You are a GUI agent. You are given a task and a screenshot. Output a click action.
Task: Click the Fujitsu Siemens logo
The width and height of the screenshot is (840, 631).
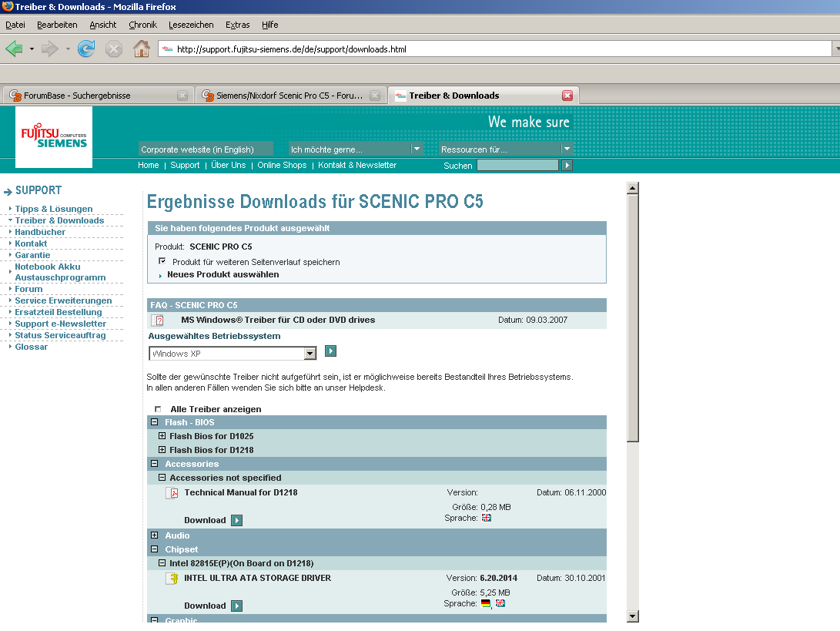(x=54, y=136)
